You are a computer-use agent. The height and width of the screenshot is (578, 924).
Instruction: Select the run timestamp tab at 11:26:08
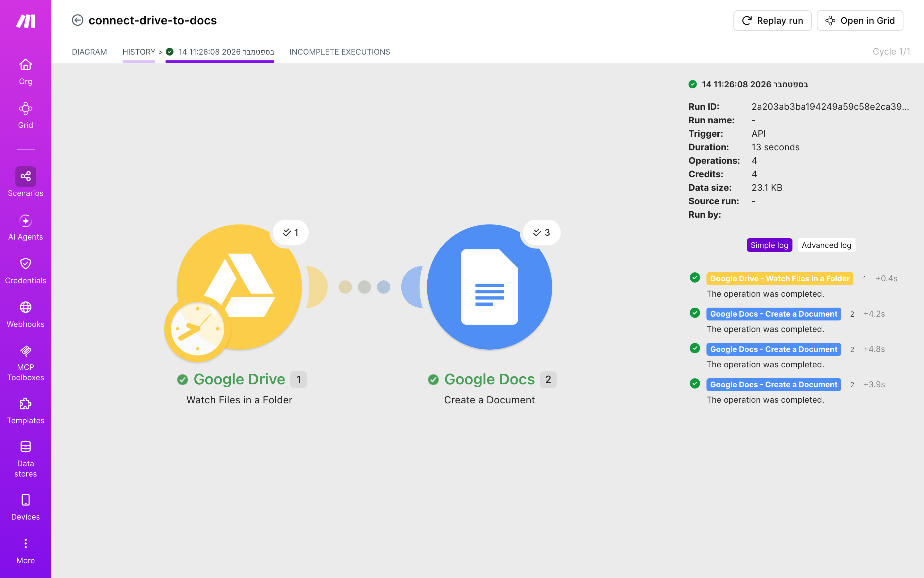[220, 52]
